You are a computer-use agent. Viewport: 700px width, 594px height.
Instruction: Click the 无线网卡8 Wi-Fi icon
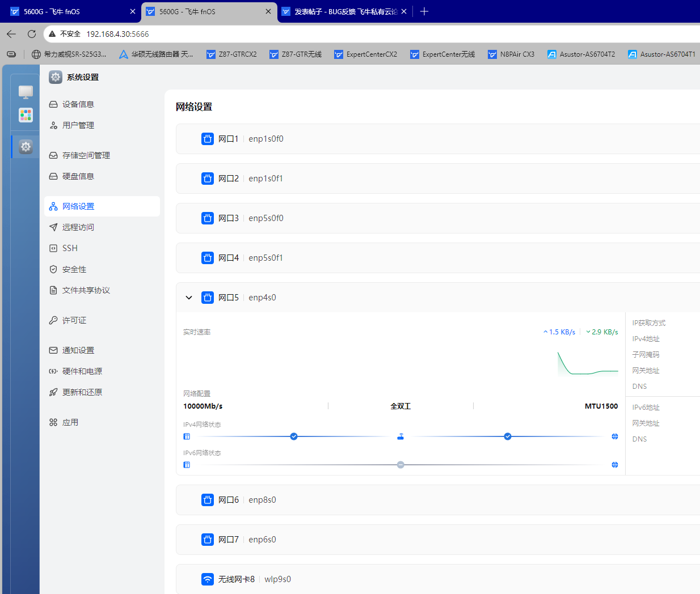208,579
